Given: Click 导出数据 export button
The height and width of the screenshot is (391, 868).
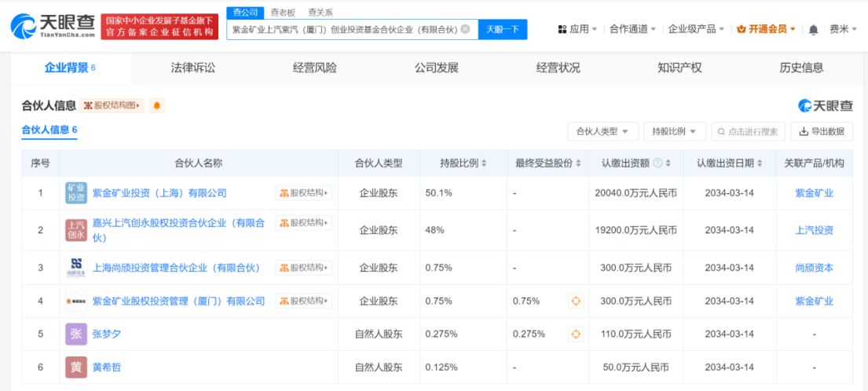Looking at the screenshot, I should 822,132.
